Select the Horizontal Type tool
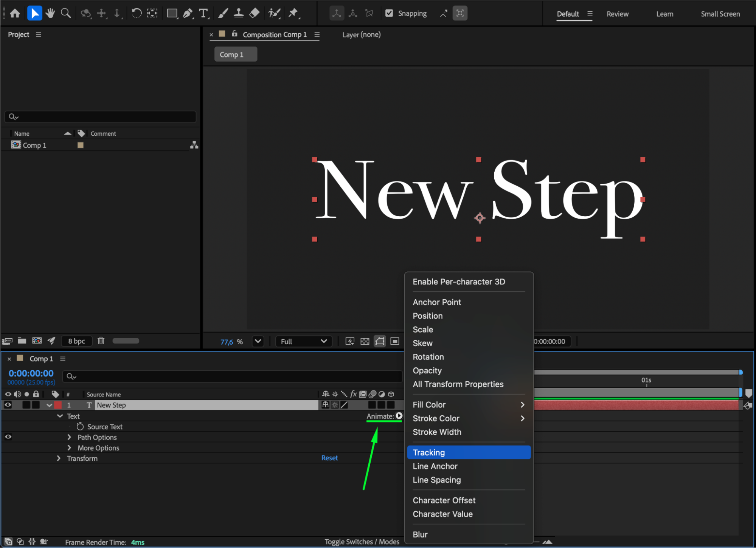The image size is (756, 548). (x=203, y=14)
